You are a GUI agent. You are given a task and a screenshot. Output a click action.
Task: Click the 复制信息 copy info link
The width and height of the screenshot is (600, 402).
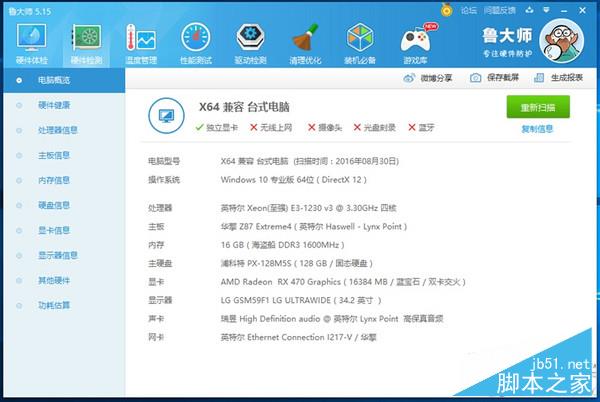click(x=537, y=129)
